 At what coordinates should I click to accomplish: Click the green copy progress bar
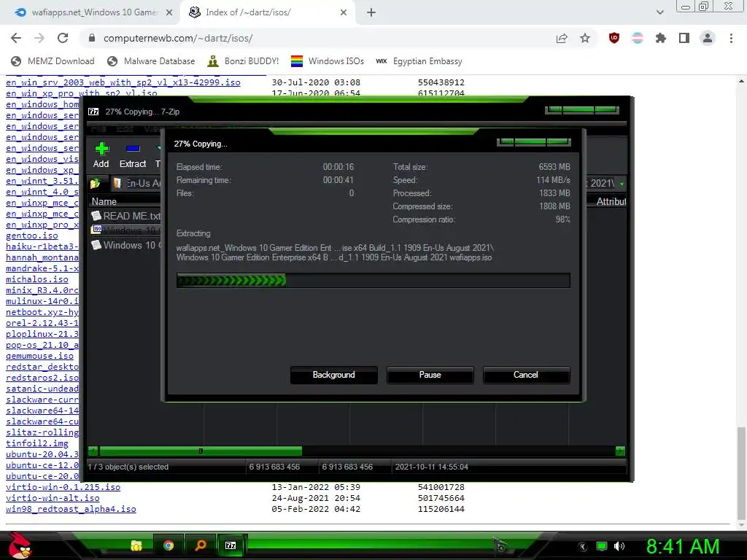(x=373, y=281)
